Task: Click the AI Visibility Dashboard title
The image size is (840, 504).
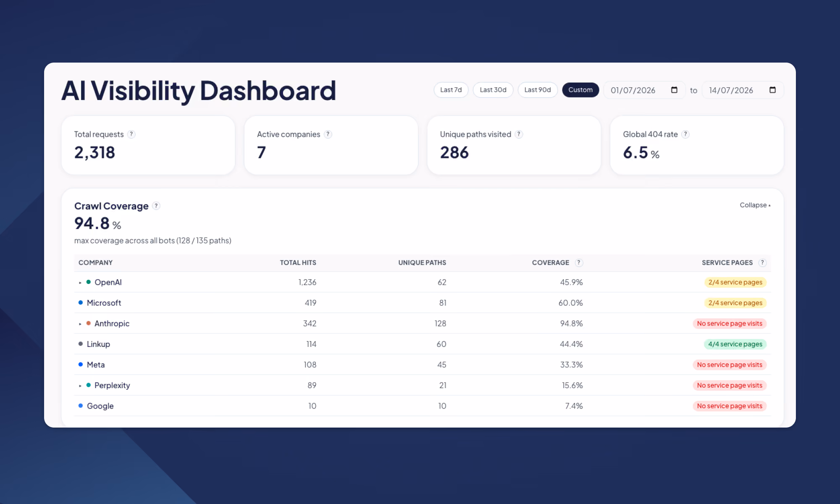Action: (x=199, y=91)
